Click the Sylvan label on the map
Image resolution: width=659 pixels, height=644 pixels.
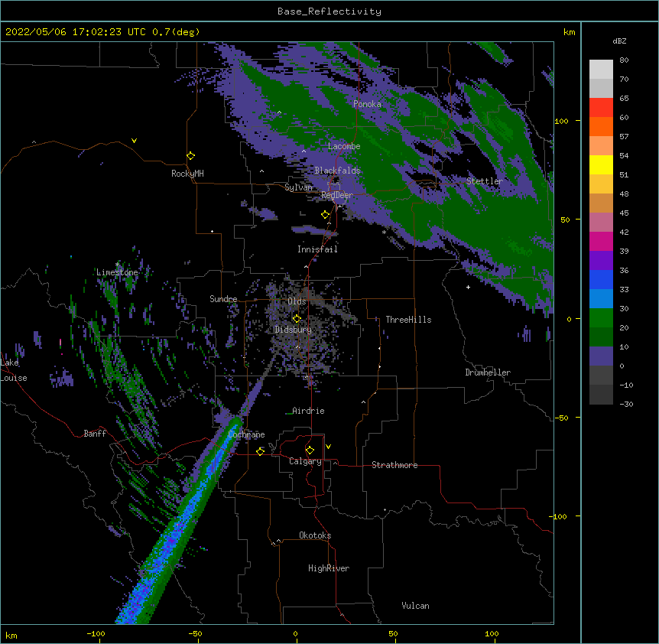(298, 187)
